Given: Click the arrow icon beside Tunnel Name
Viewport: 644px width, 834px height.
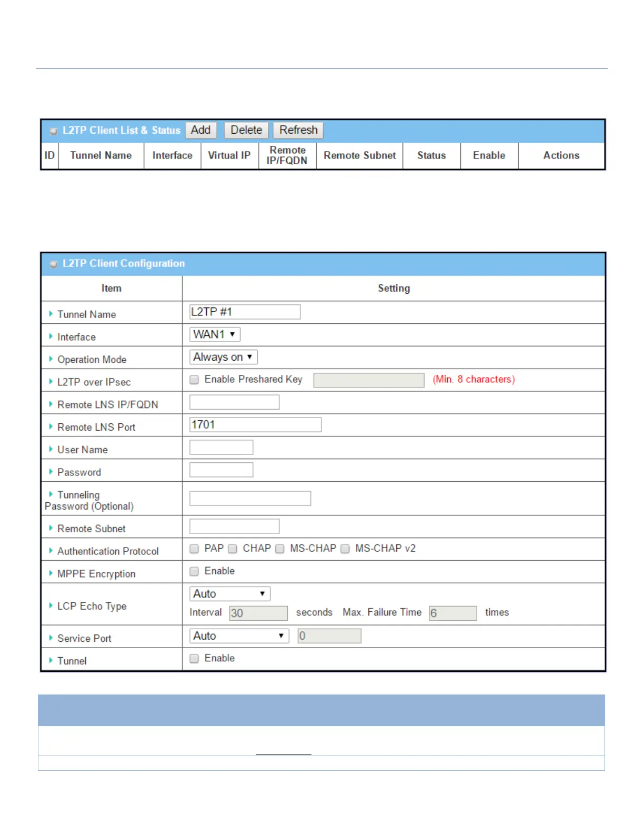Looking at the screenshot, I should [x=51, y=314].
